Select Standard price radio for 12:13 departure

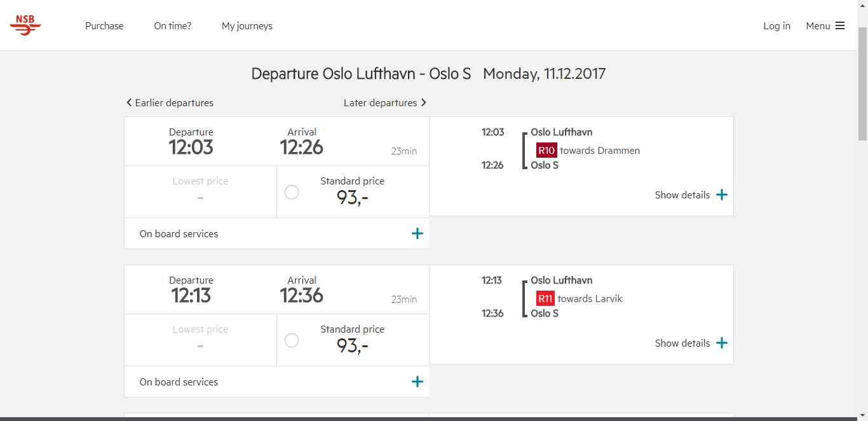tap(292, 340)
